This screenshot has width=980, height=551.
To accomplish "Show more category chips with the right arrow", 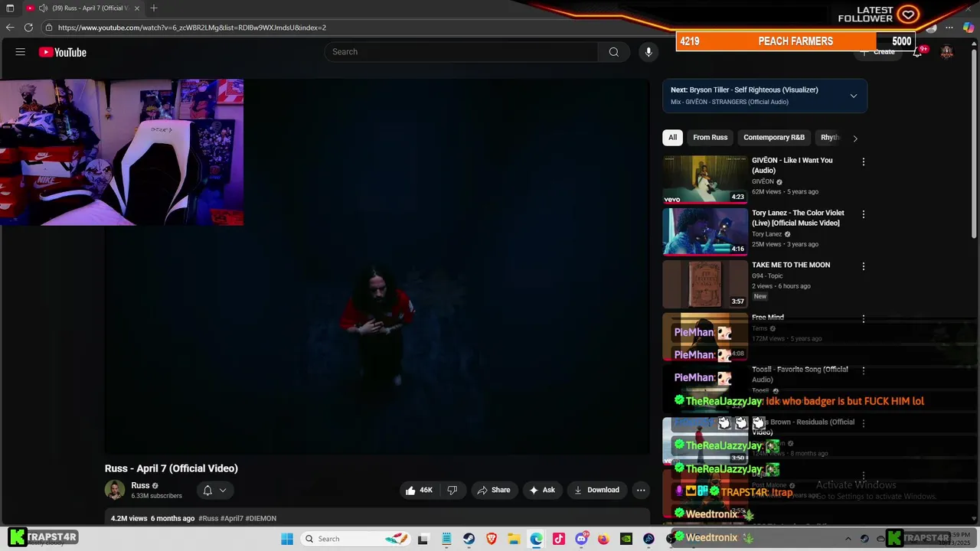I will coord(855,139).
